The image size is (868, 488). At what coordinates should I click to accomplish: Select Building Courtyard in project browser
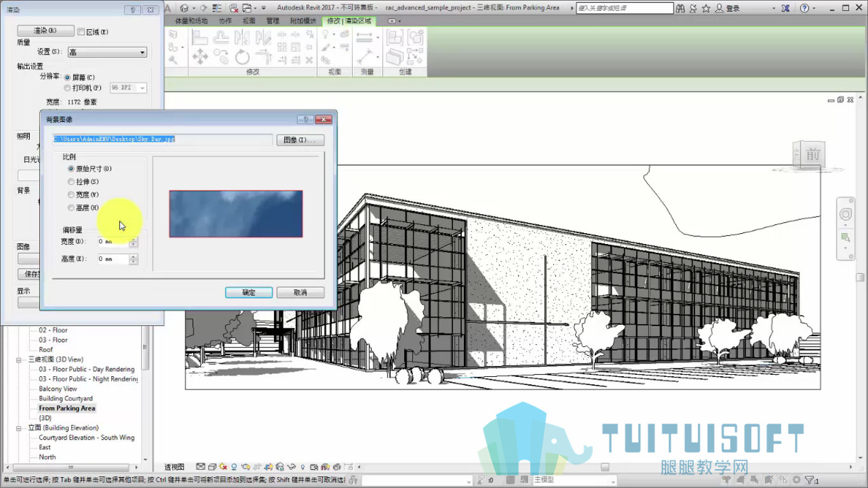pos(65,398)
